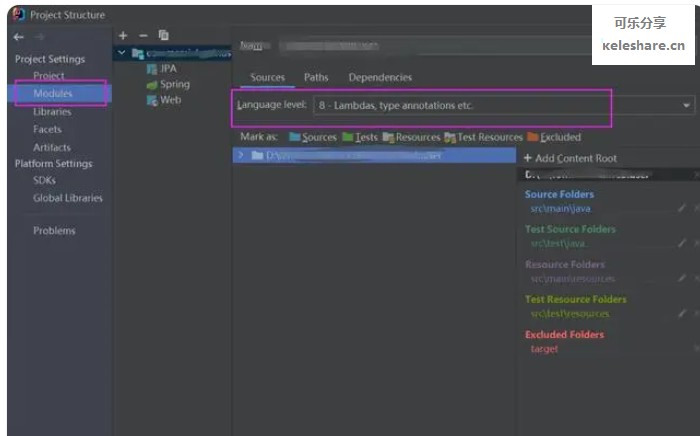This screenshot has width=700, height=436.
Task: Open Modules settings
Action: coord(52,93)
